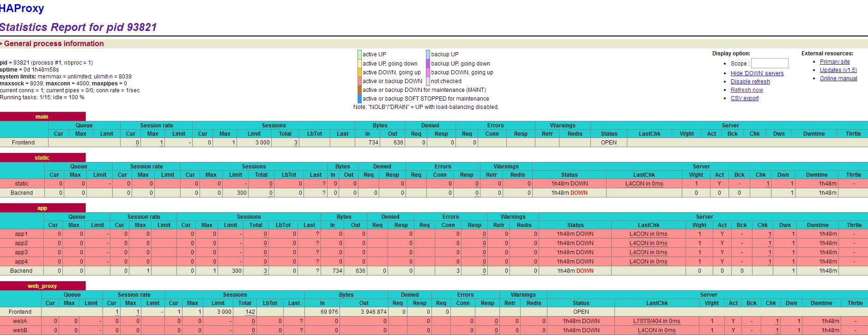Click the active UP, going down swatch
Image resolution: width=868 pixels, height=335 pixels.
(359, 64)
